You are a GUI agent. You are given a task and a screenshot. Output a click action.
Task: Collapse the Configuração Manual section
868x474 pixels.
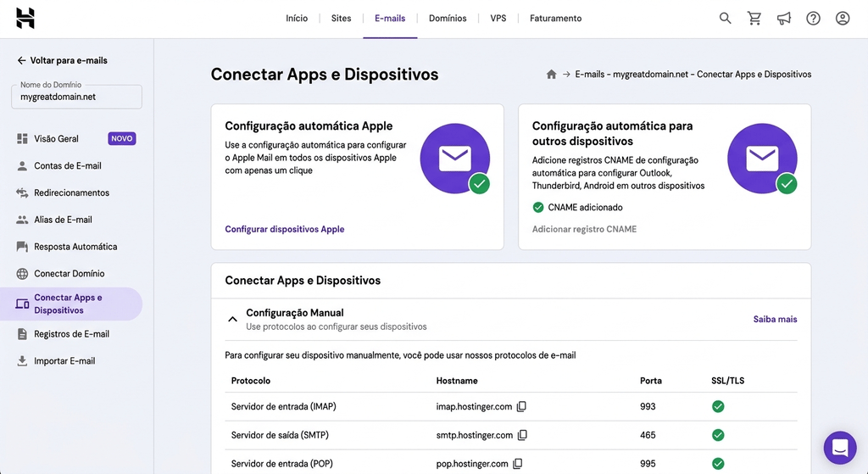pyautogui.click(x=232, y=319)
